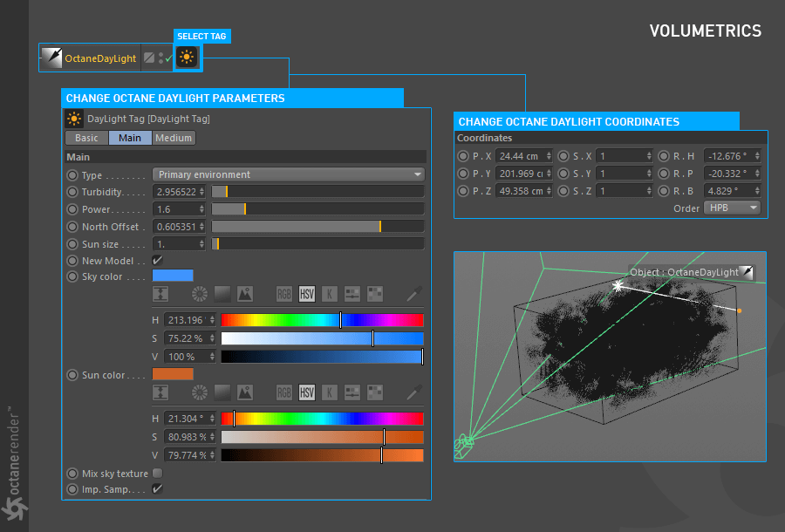The image size is (785, 532).
Task: Switch Sun color to Kelvin mode
Action: click(330, 392)
